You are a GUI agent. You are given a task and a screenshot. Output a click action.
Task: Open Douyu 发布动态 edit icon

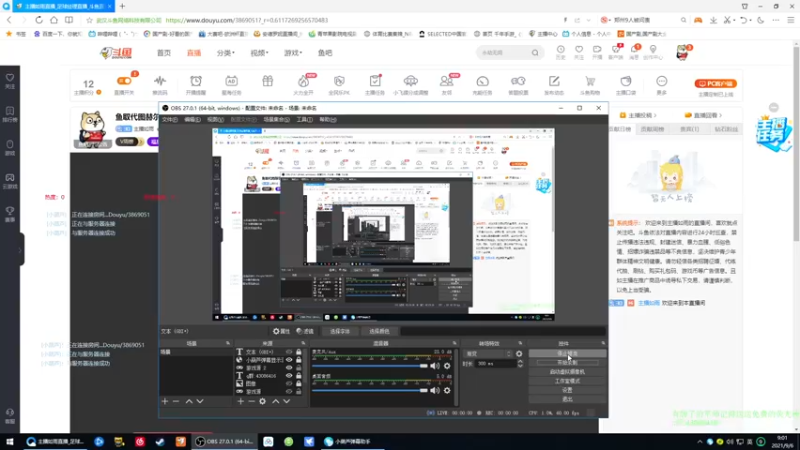(x=554, y=81)
